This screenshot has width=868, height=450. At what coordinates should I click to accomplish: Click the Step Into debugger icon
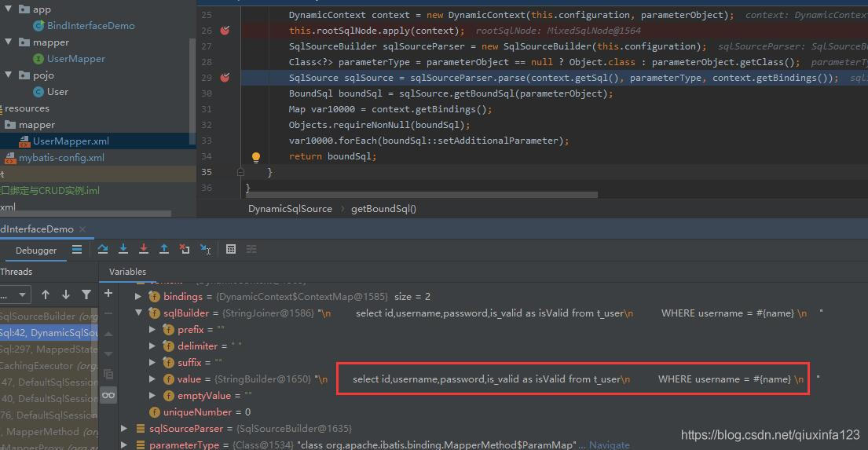(123, 249)
